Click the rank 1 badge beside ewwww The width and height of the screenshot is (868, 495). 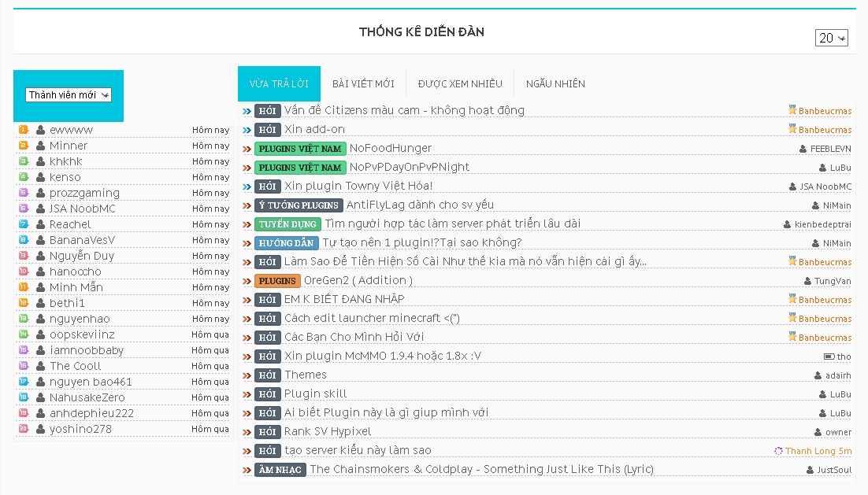point(24,129)
